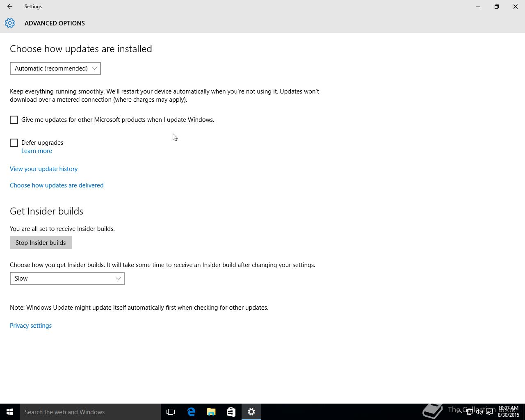Click the 'Keep everything running smoothly' description

tap(164, 96)
